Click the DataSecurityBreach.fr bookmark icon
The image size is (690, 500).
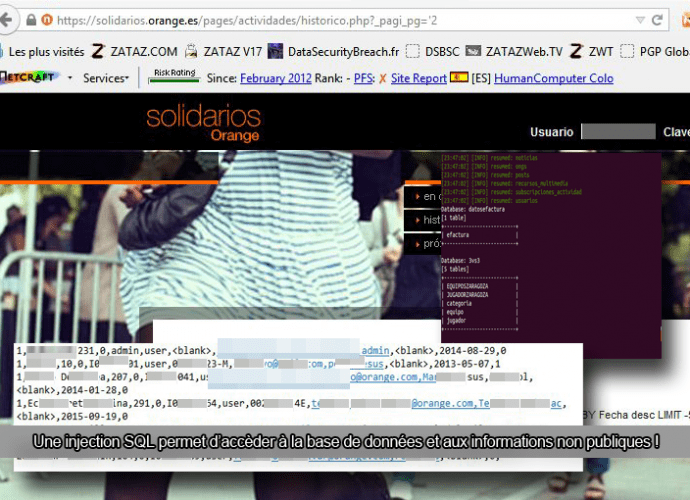tap(275, 51)
